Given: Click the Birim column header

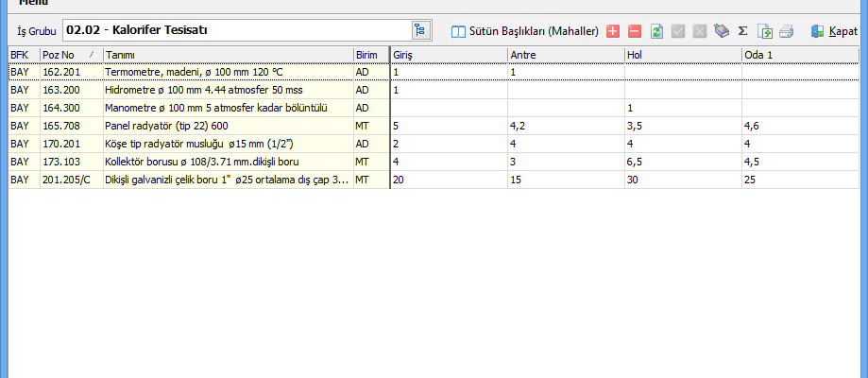Looking at the screenshot, I should pos(369,55).
